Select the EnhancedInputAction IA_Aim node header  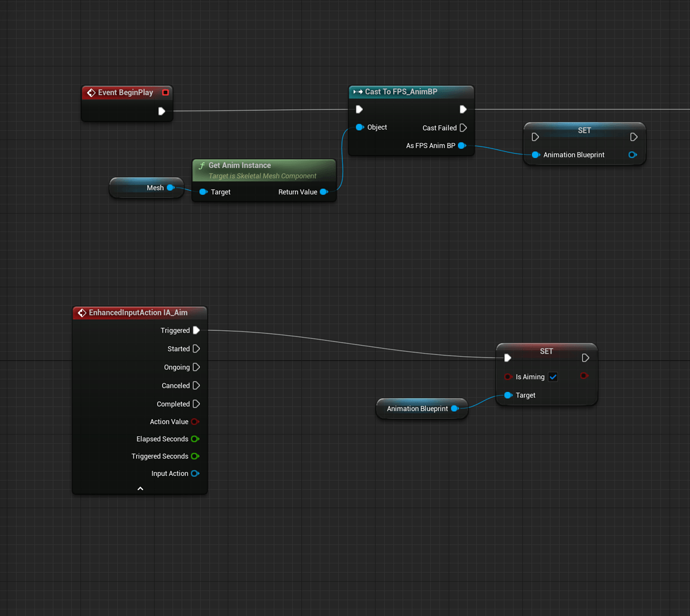pyautogui.click(x=140, y=313)
